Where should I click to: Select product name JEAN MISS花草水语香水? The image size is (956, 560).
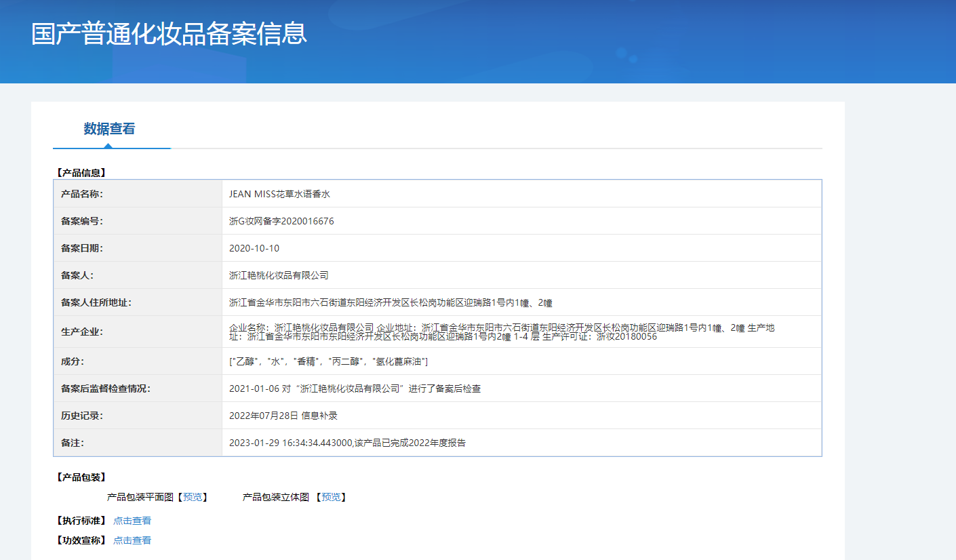tap(279, 194)
